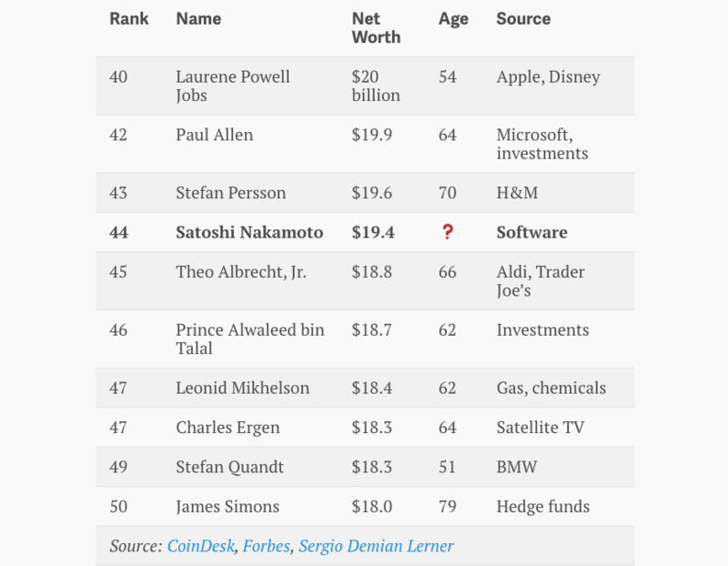Click the Source column header
This screenshot has height=566, width=728.
click(x=523, y=18)
